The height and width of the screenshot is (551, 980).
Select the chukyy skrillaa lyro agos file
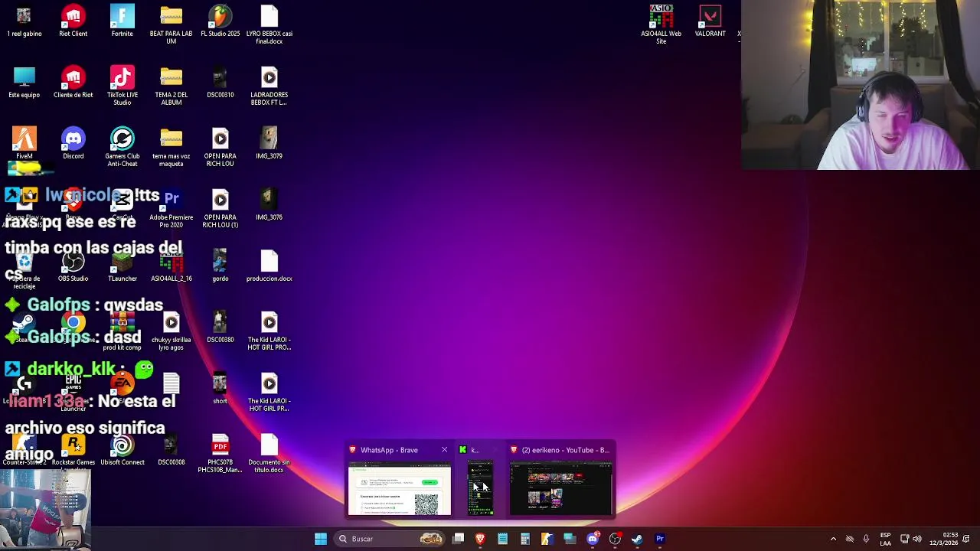click(x=171, y=331)
